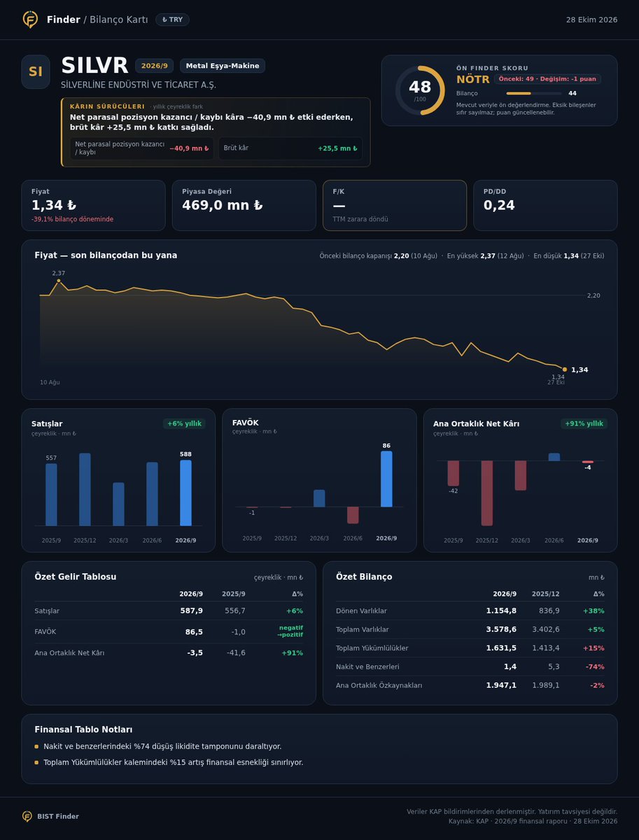Click the Satışlar 587,9 value in income table
639x840 pixels.
point(191,610)
